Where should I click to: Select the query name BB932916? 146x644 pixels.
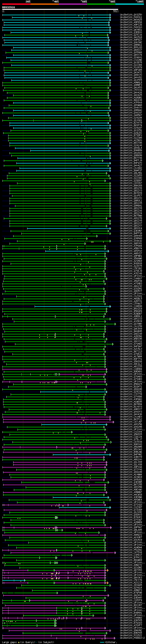[x=8, y=7]
